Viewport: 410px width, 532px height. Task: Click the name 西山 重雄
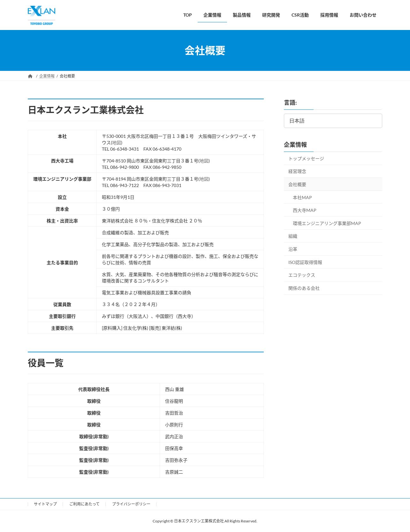click(175, 389)
